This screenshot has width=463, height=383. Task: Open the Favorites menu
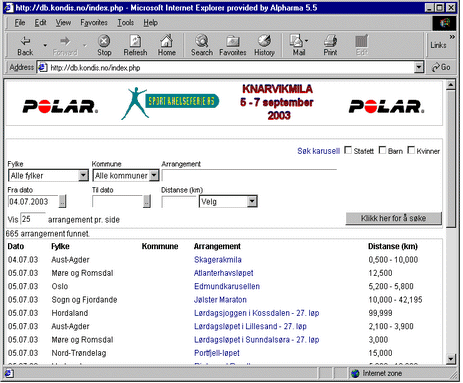94,23
